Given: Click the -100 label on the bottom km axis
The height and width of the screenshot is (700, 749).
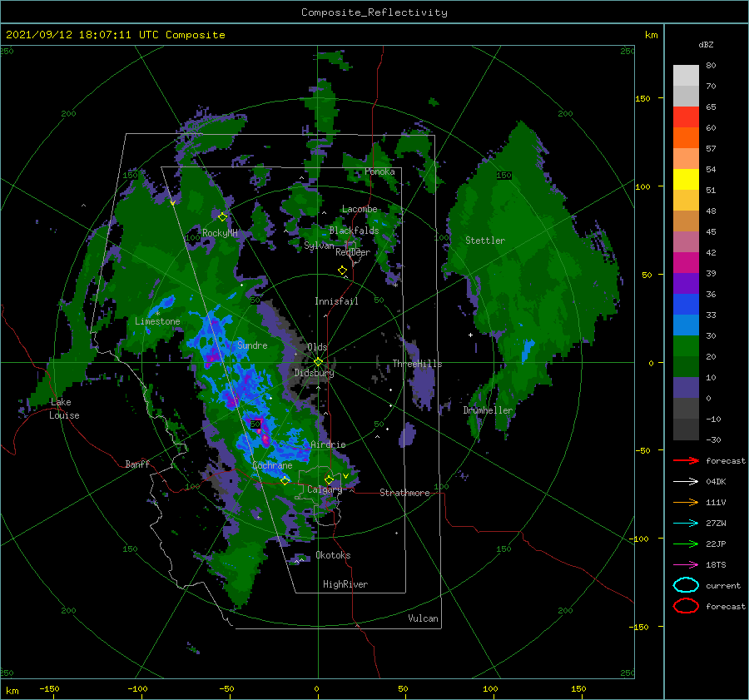Looking at the screenshot, I should coord(137,688).
